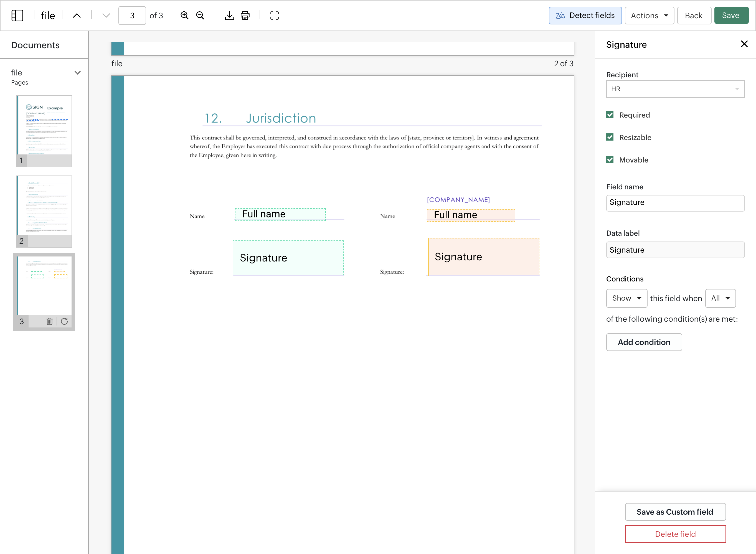This screenshot has width=756, height=554.
Task: Disable the Movable checkbox
Action: coord(610,160)
